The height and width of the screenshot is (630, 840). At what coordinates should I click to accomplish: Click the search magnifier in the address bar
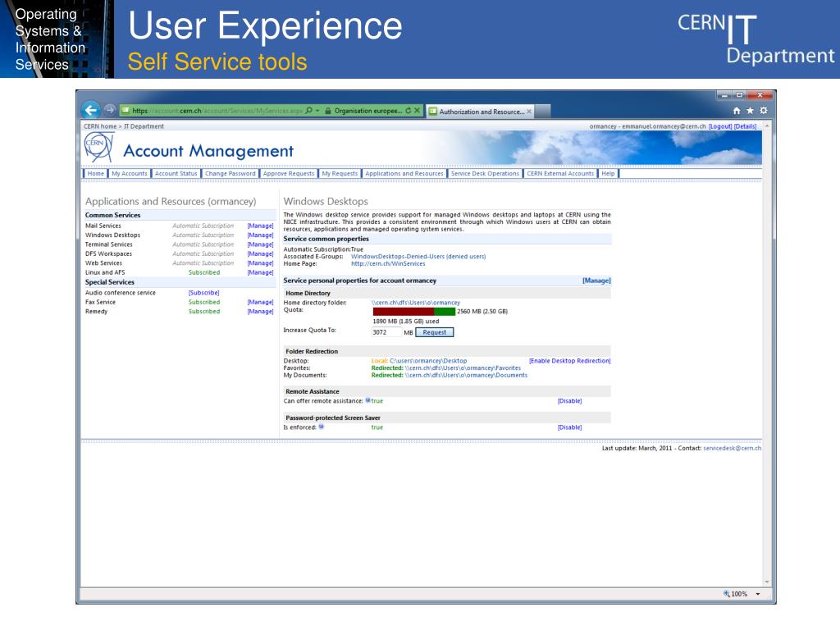[308, 111]
